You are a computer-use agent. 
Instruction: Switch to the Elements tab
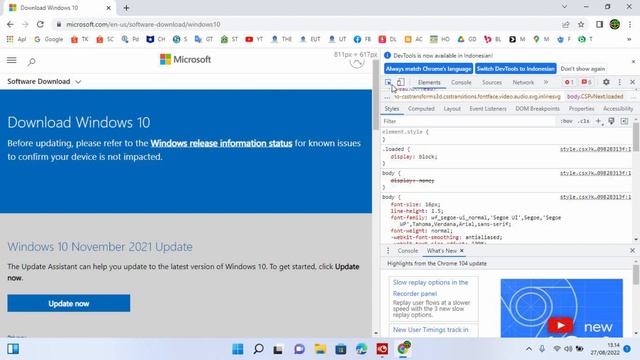pyautogui.click(x=429, y=82)
